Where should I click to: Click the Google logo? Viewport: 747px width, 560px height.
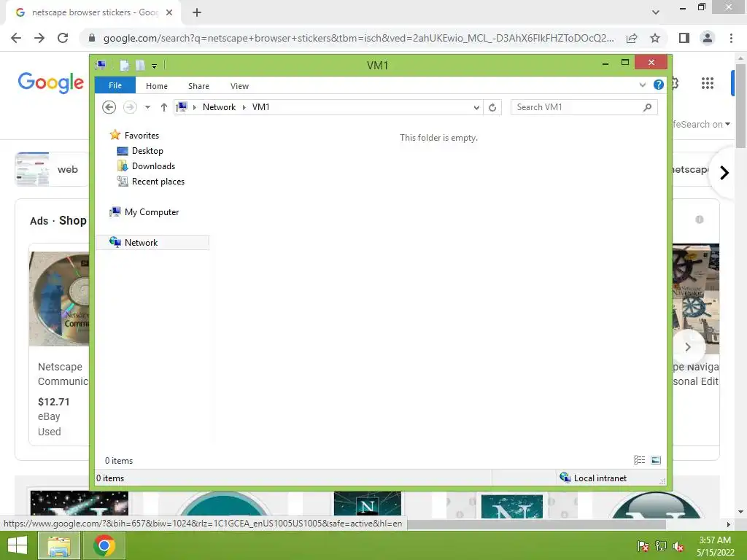(x=51, y=83)
